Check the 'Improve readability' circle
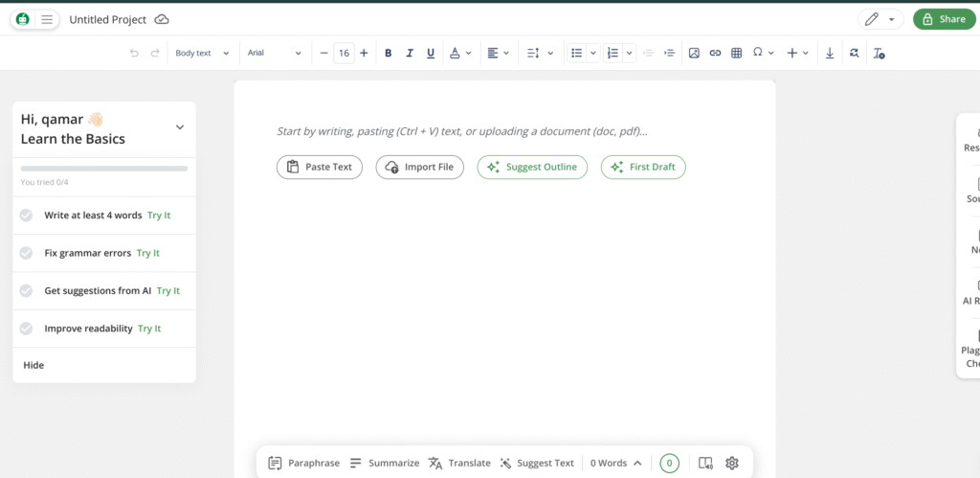 click(27, 329)
